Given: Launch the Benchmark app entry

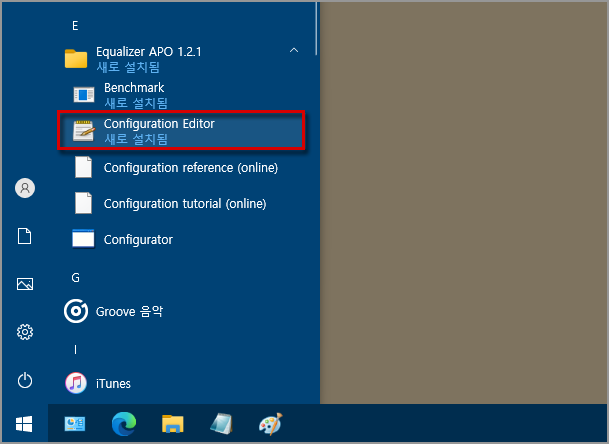Looking at the screenshot, I should 181,95.
